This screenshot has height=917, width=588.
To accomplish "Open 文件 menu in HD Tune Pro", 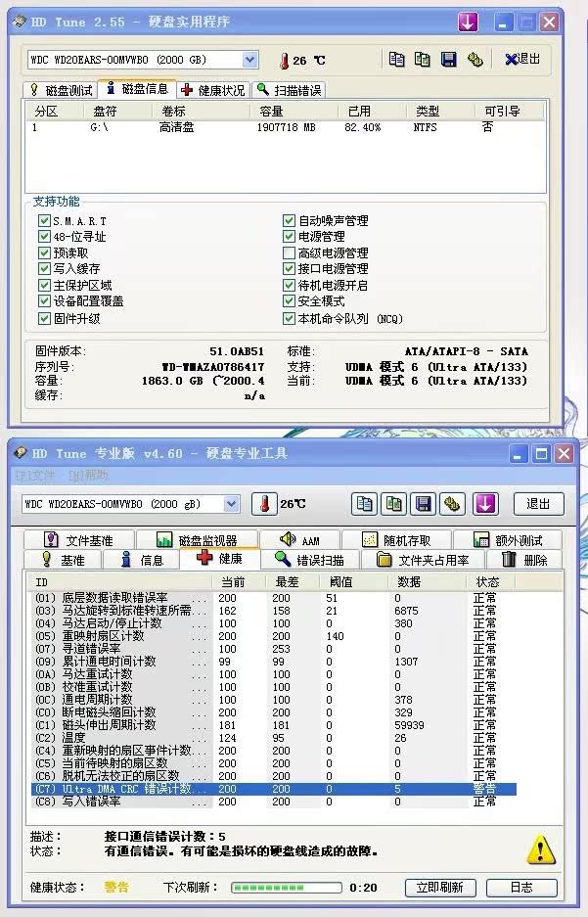I will click(35, 476).
